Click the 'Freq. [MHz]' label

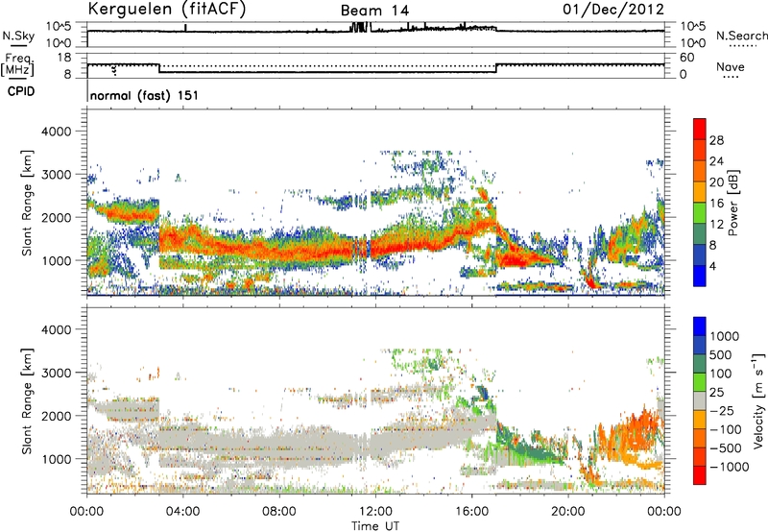click(17, 64)
